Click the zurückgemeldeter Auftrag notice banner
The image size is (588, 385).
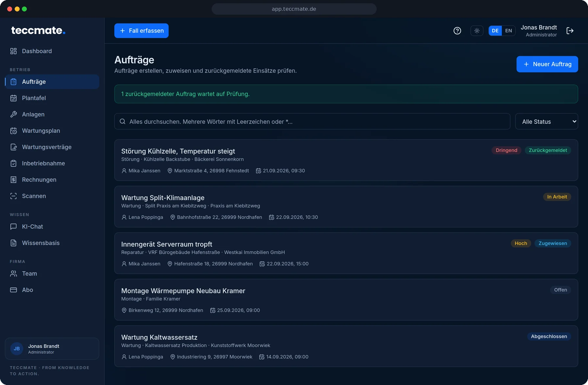point(346,94)
